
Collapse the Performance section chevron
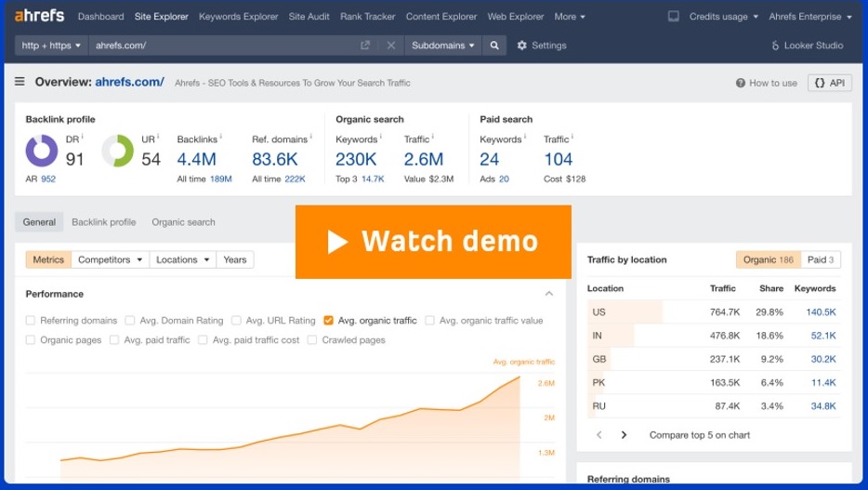pyautogui.click(x=548, y=294)
